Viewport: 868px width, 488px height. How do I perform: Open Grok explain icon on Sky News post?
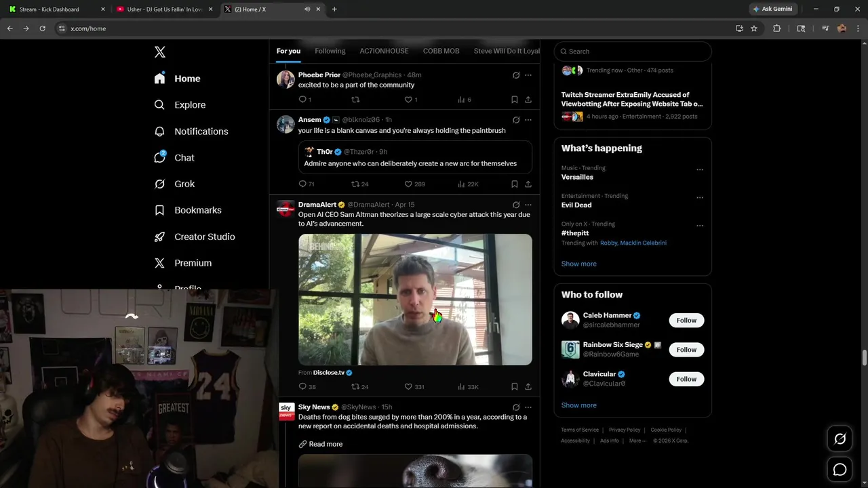pyautogui.click(x=516, y=407)
